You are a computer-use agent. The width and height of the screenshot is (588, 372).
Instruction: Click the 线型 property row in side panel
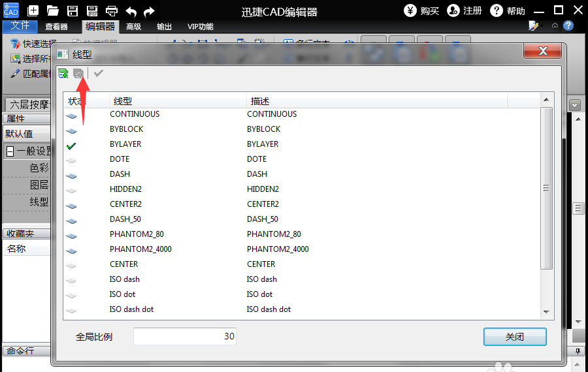point(27,202)
